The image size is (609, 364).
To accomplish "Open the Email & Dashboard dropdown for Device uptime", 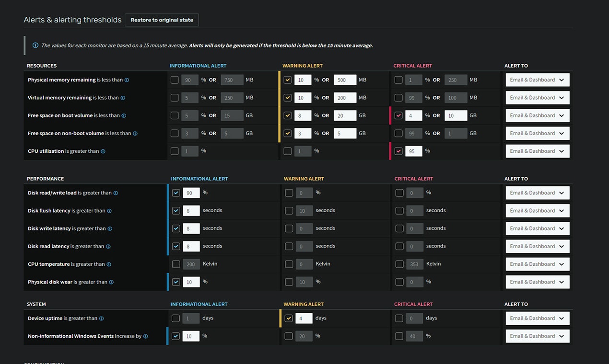I will point(537,318).
